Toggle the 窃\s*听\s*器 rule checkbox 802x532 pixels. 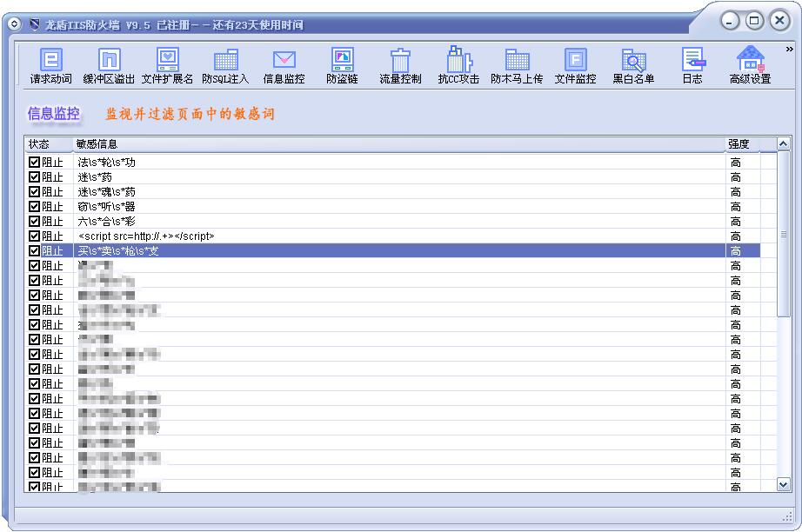point(34,207)
